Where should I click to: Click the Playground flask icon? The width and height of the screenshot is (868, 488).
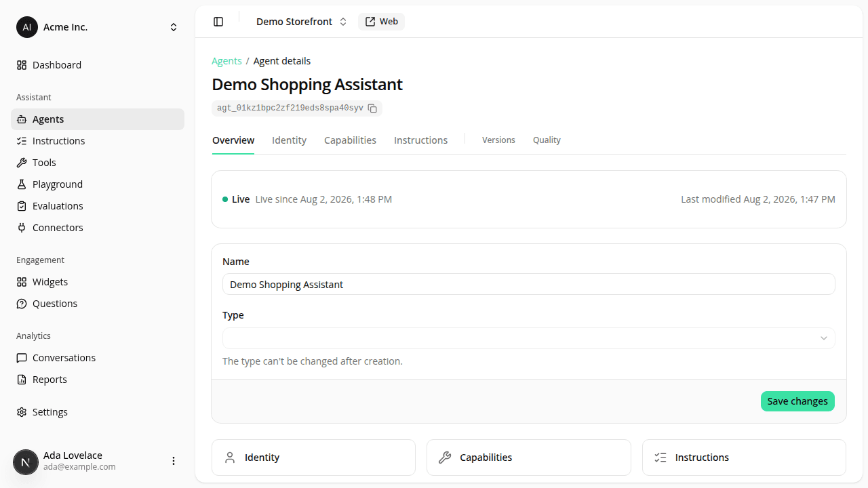[x=22, y=184]
